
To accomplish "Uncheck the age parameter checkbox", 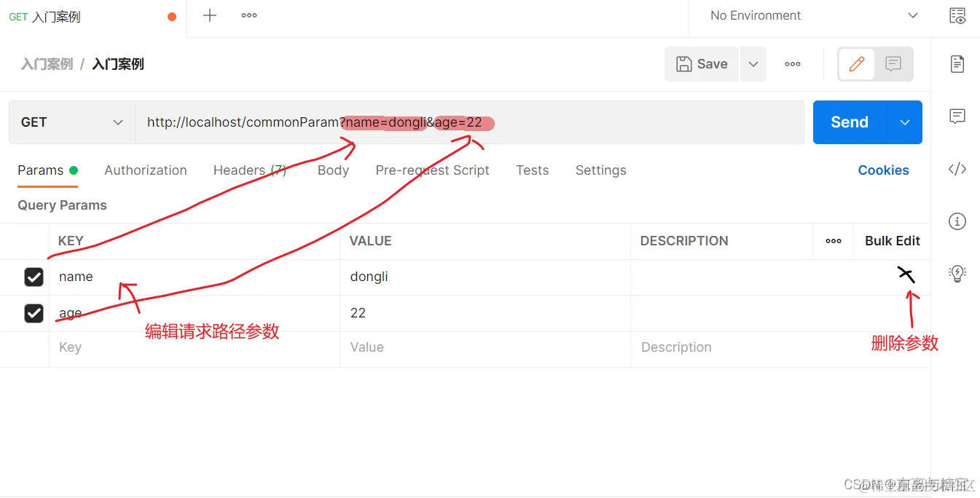I will pyautogui.click(x=34, y=313).
